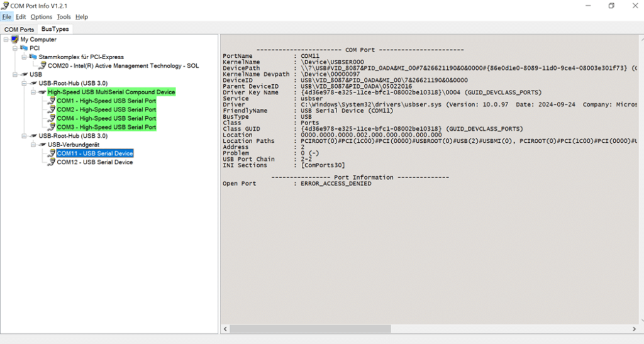This screenshot has height=344, width=644.
Task: Collapse the first USB-Root-Hub (USB 3.0) node
Action: tap(25, 84)
